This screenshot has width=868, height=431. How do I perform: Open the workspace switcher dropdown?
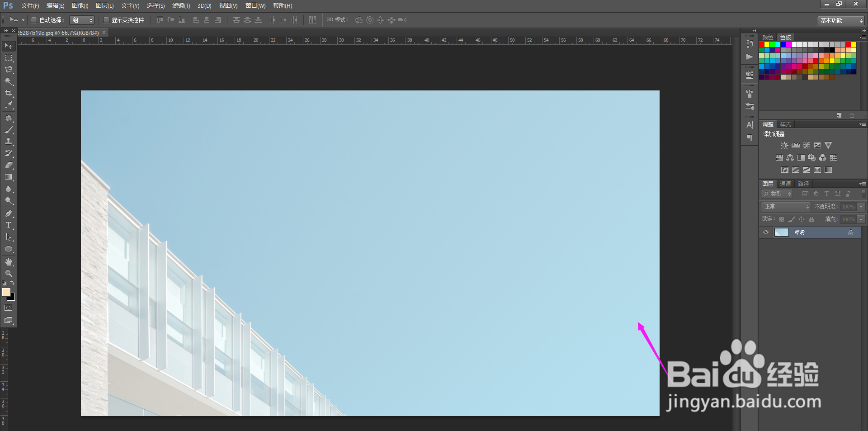[x=840, y=20]
